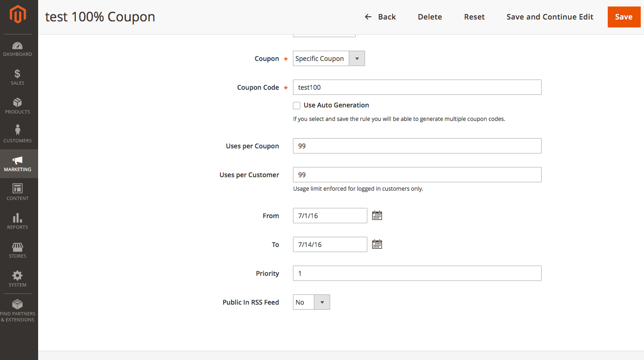Open calendar picker for From date

click(377, 215)
